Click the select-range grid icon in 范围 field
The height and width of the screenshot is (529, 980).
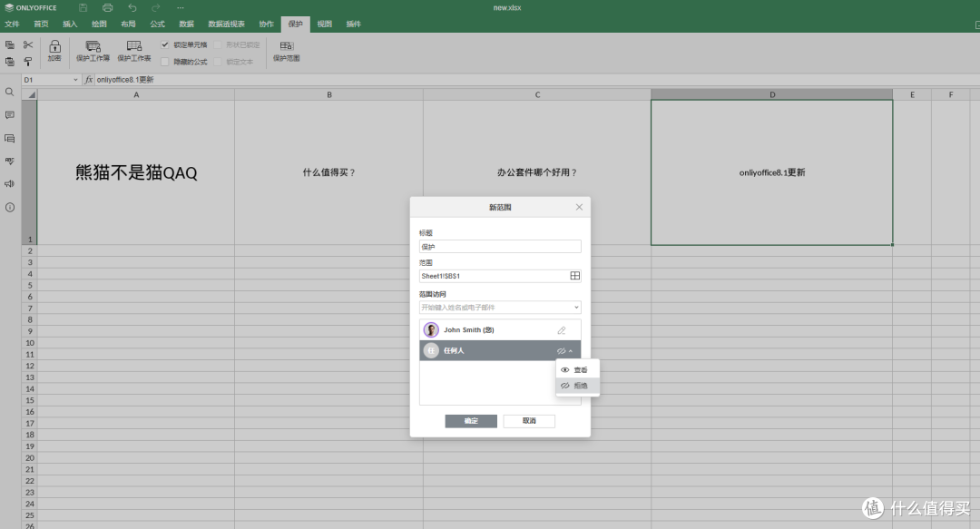(x=575, y=276)
